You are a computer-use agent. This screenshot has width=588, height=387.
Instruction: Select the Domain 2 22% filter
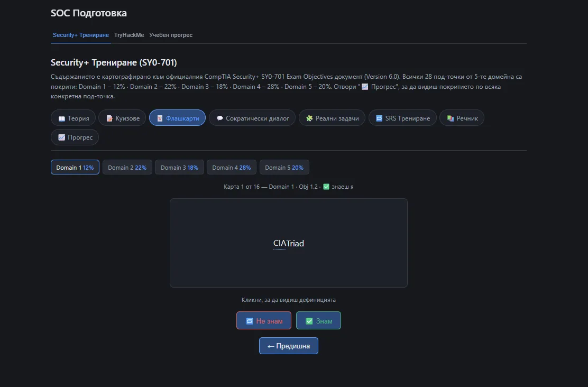coord(127,167)
